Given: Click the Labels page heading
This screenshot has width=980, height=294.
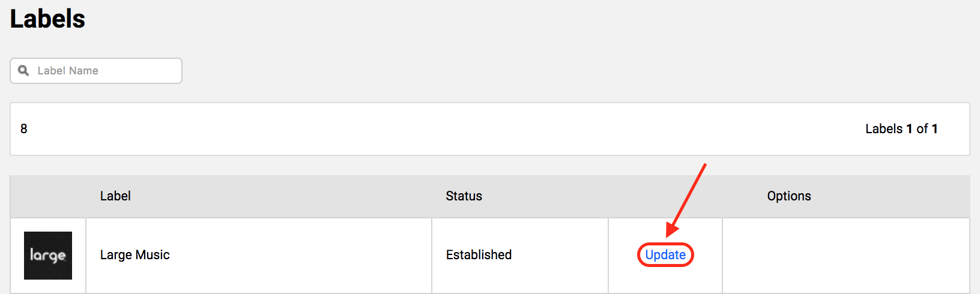Looking at the screenshot, I should 48,19.
